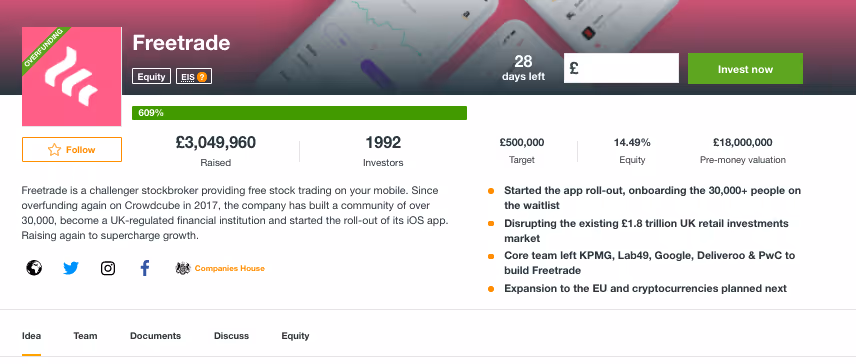The image size is (856, 364).
Task: Open the website globe icon
Action: [x=34, y=268]
